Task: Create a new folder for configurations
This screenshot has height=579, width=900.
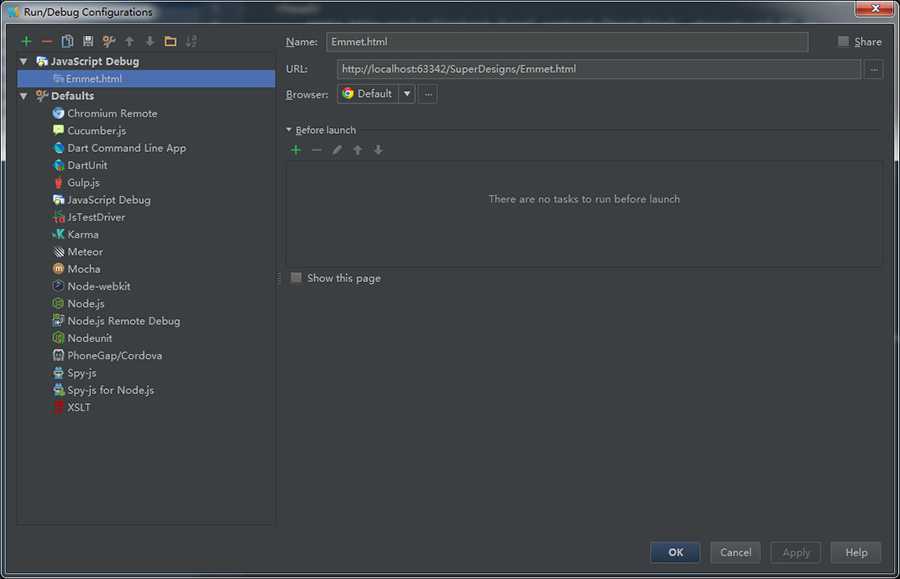Action: (170, 41)
